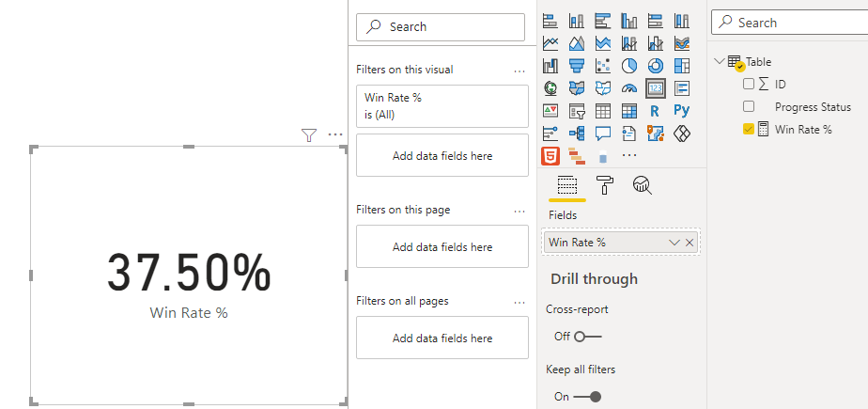Viewport: 868px width, 409px height.
Task: Tick the Progress Status field checkbox
Action: [x=749, y=106]
